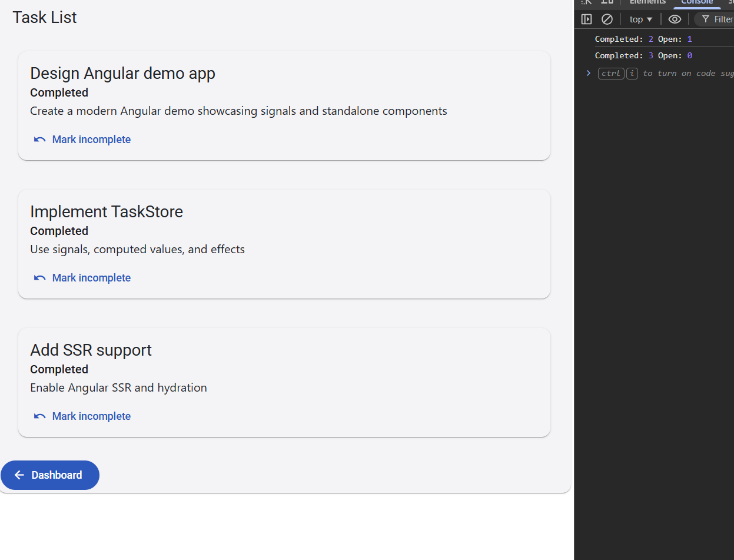Open the console sidebar panel icon
734x560 pixels.
click(x=586, y=19)
